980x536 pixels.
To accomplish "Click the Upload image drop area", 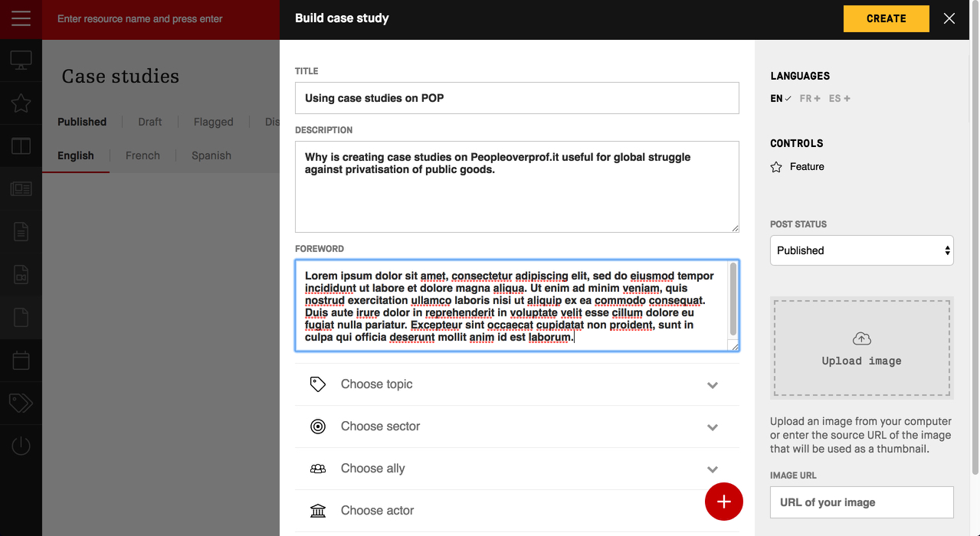I will [862, 348].
